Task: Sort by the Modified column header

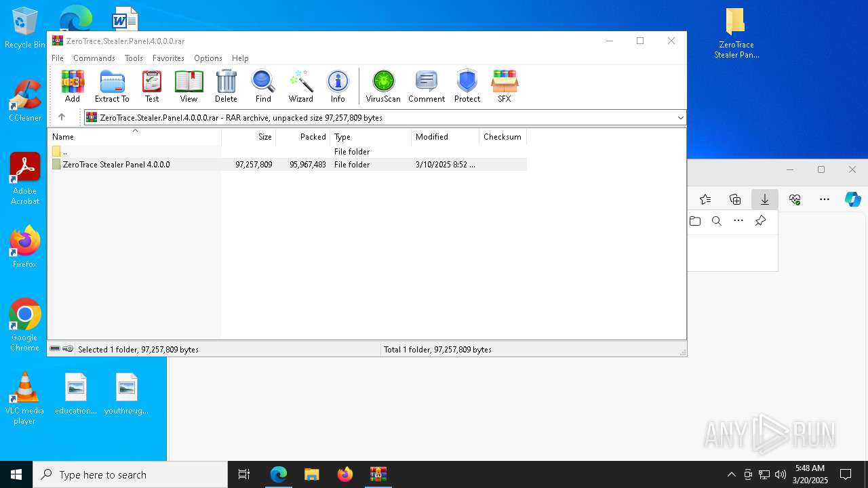Action: click(x=446, y=137)
